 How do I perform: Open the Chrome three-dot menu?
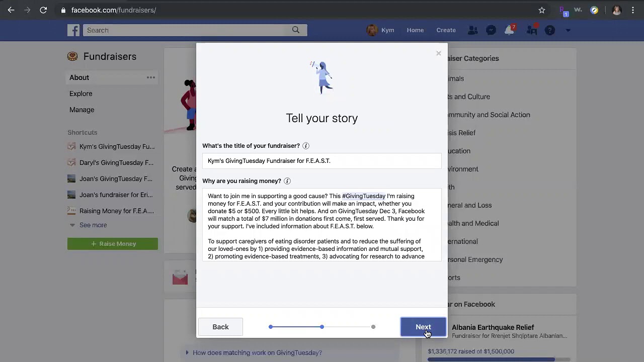(x=633, y=10)
